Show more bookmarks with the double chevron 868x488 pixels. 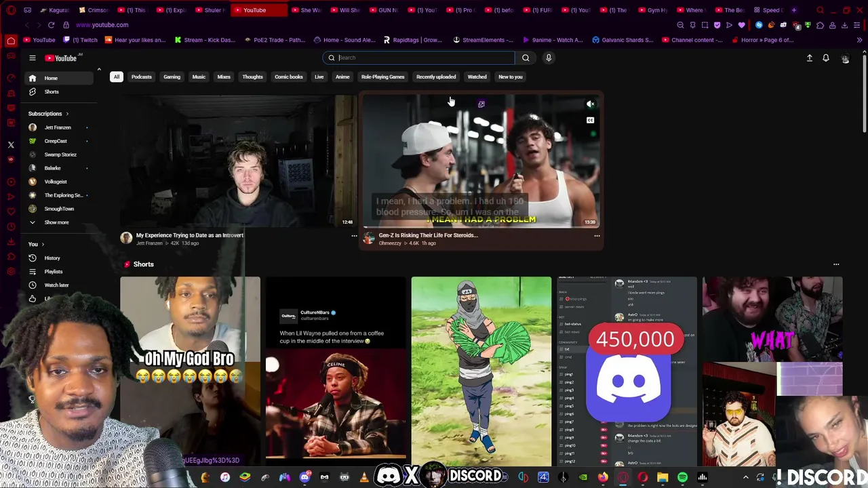click(x=859, y=40)
